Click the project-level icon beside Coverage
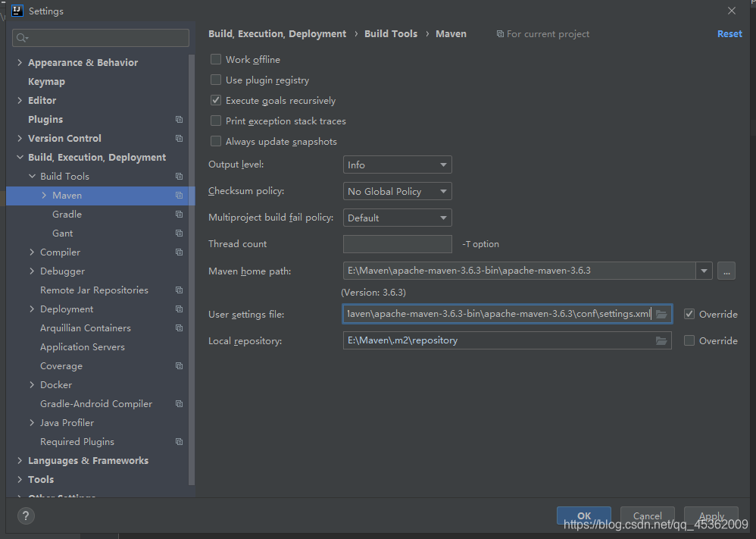Viewport: 756px width, 539px height. 179,365
